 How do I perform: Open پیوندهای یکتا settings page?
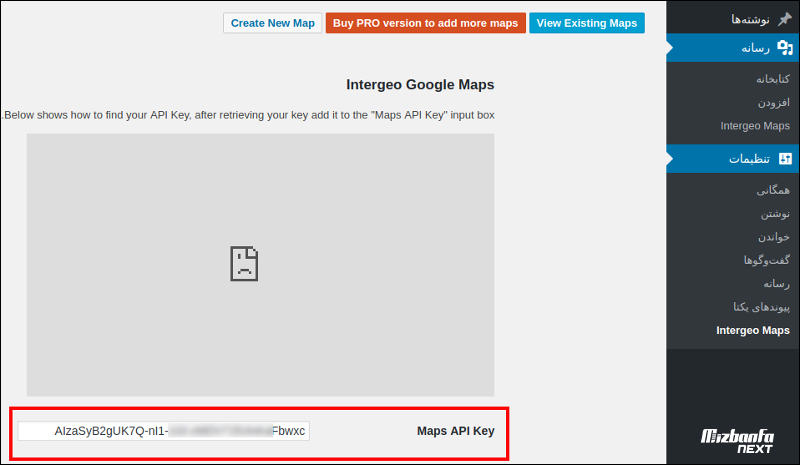coord(761,307)
